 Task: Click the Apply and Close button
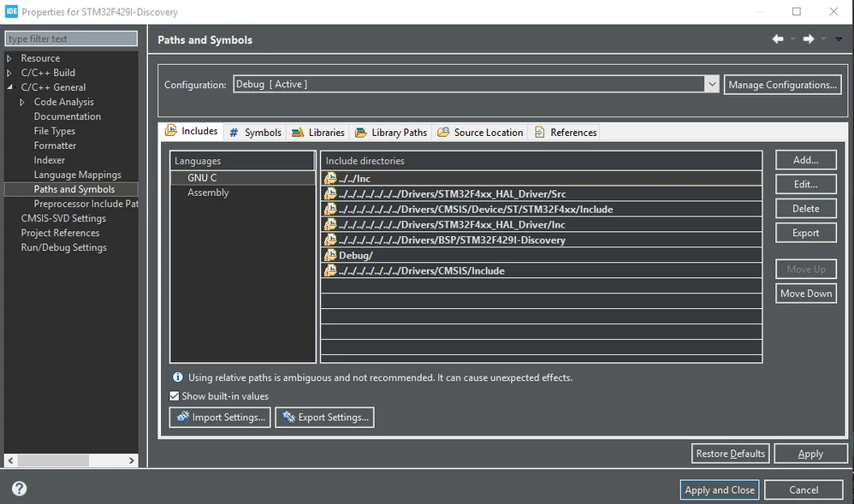719,489
